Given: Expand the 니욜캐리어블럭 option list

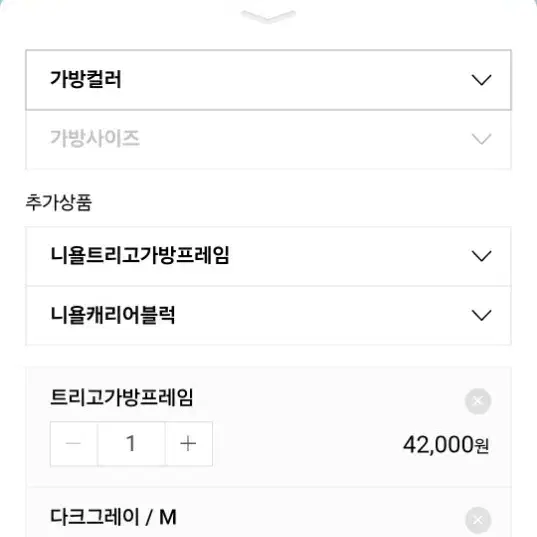Looking at the screenshot, I should point(268,315).
